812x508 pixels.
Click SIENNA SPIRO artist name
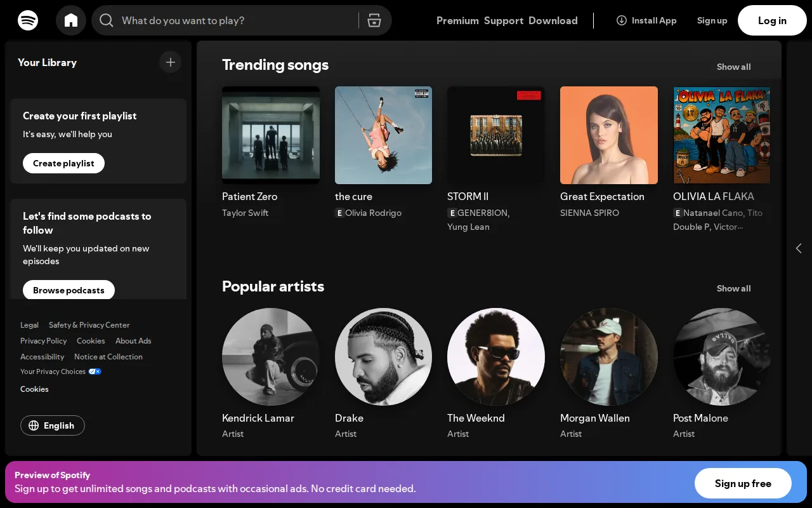click(589, 213)
